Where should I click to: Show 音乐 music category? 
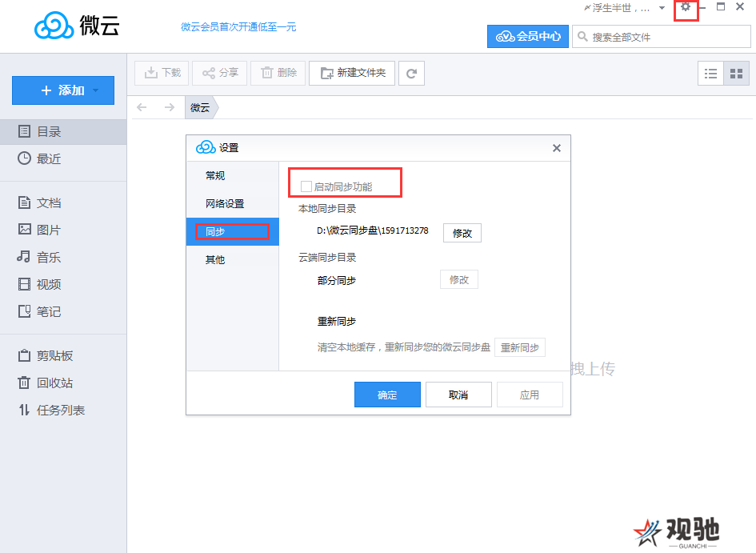point(63,257)
